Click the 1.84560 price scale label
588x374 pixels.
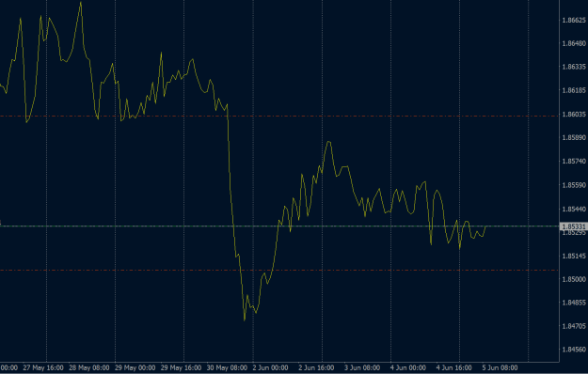(x=574, y=350)
